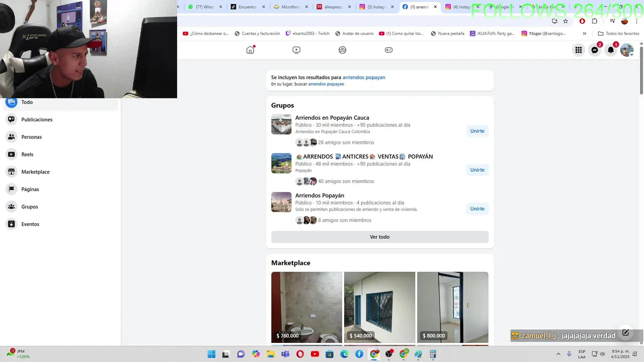Open the chat popout icon in overlay
The image size is (644, 362).
click(625, 332)
